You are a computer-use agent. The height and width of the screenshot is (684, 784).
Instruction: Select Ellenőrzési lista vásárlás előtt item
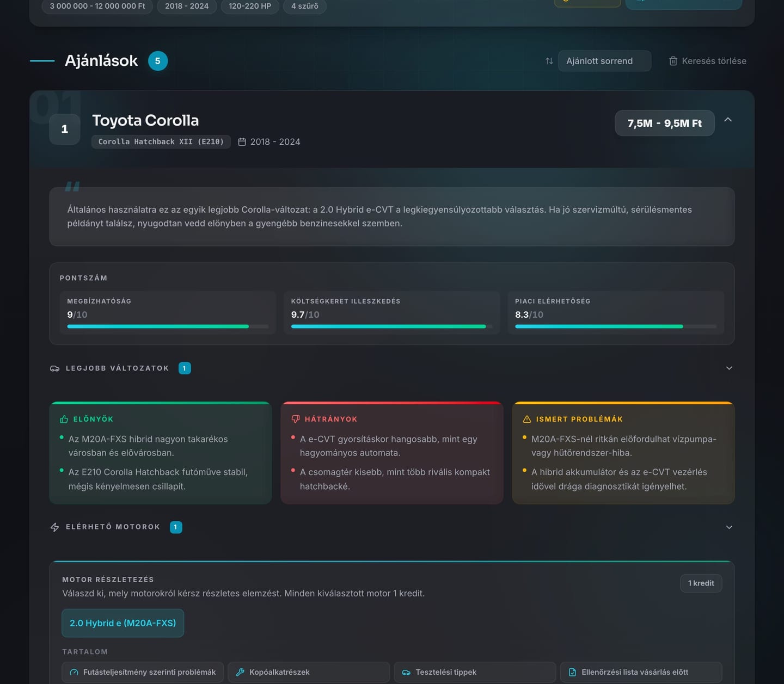point(641,672)
